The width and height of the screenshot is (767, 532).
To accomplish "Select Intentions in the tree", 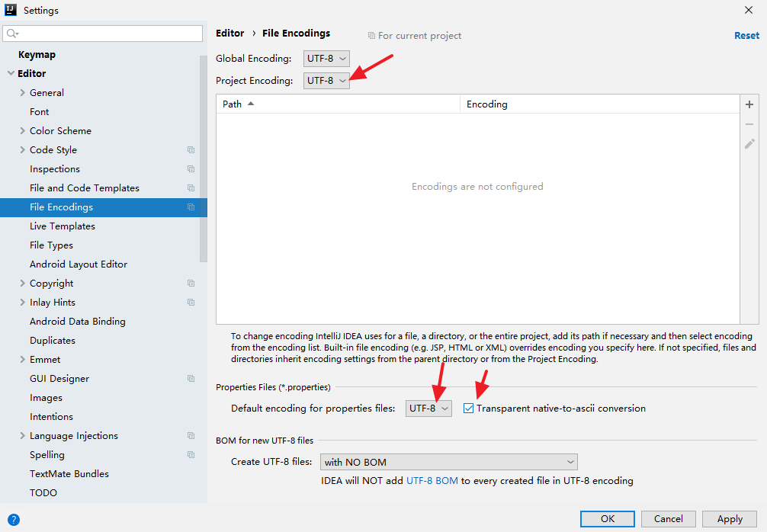I will (51, 417).
